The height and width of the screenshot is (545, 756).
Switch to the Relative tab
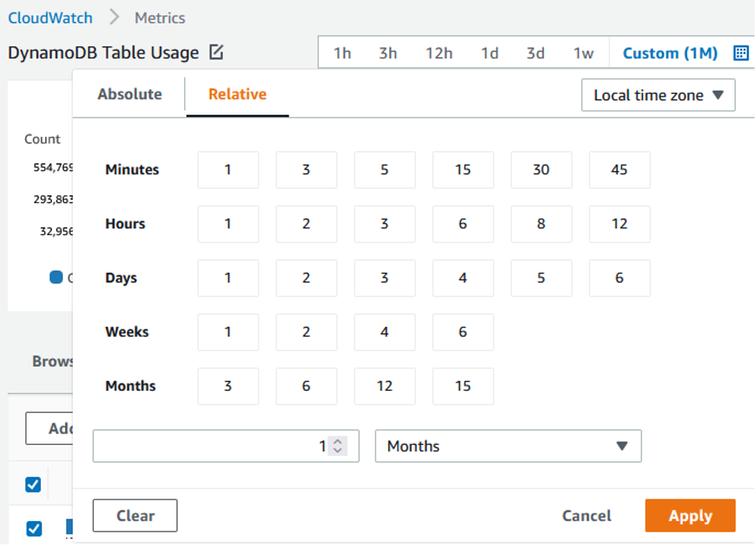(237, 94)
